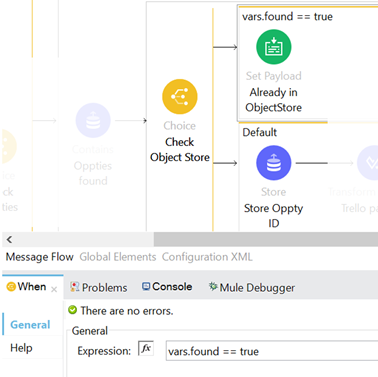Open the Configuration XML tab
The height and width of the screenshot is (377, 378).
207,257
